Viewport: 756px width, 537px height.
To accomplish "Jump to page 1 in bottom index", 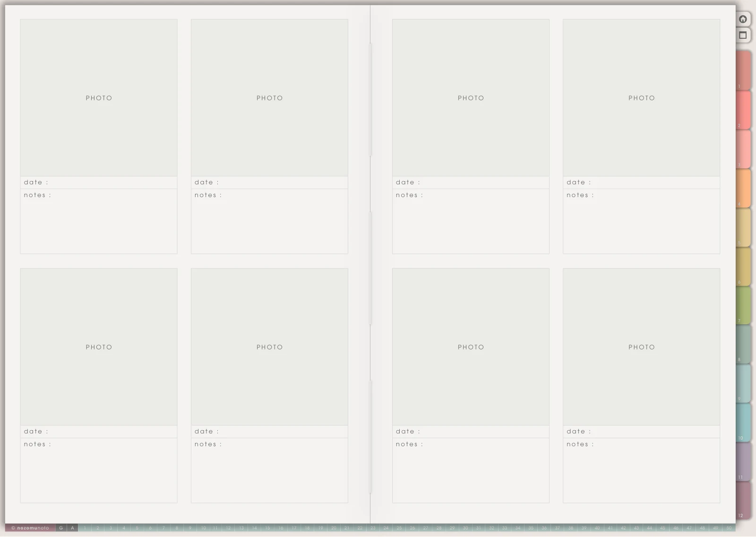I will [85, 528].
